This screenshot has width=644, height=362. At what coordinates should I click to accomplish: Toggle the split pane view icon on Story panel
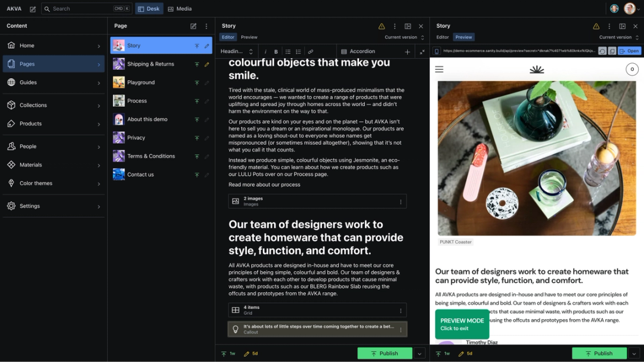[x=408, y=26]
